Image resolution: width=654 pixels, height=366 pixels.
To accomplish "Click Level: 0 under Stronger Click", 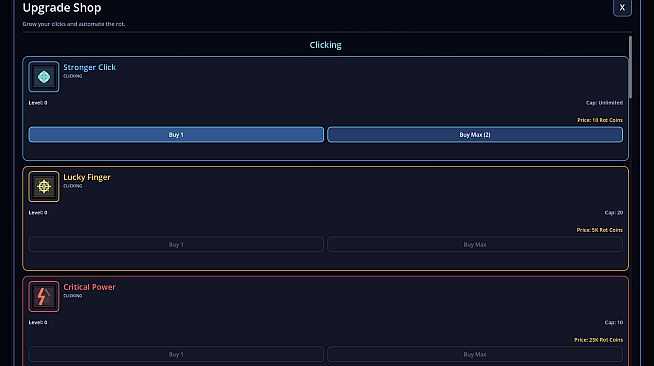I will 38,103.
